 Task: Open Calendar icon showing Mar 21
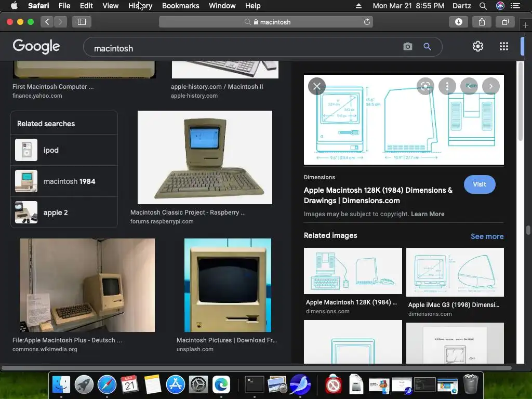tap(129, 385)
